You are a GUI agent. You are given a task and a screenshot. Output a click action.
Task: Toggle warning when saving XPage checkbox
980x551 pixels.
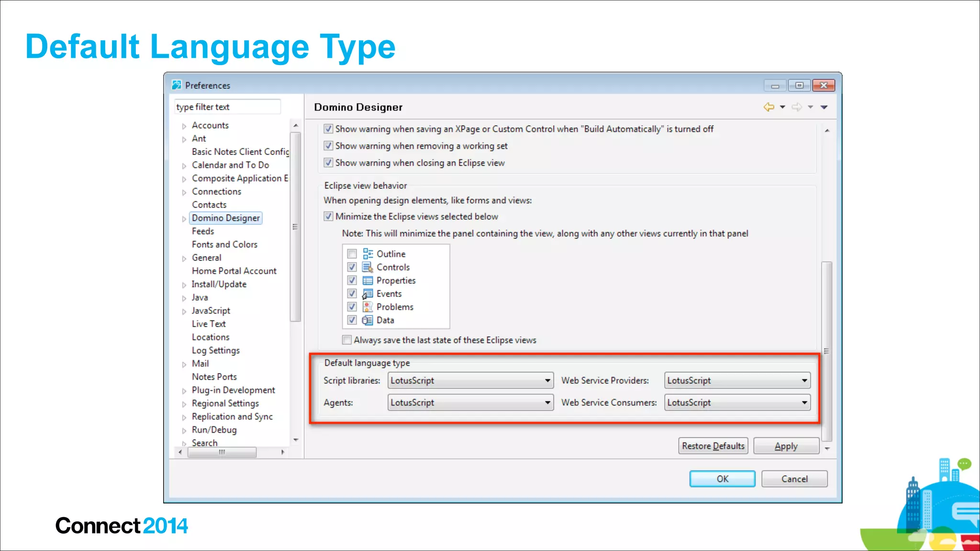click(x=328, y=129)
